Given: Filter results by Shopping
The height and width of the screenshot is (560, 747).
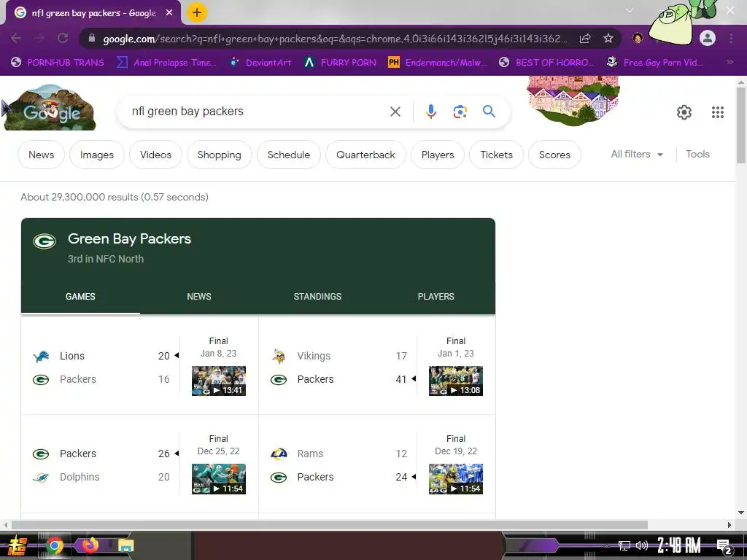Looking at the screenshot, I should coord(219,155).
